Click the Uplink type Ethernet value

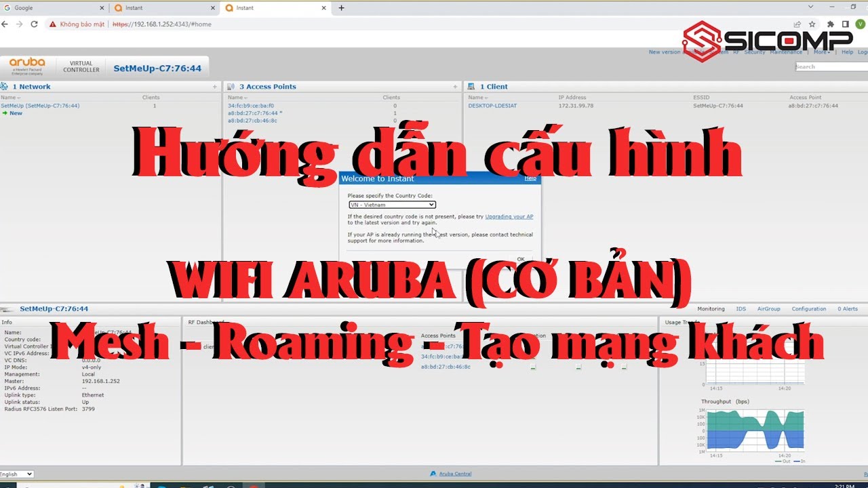(x=93, y=395)
